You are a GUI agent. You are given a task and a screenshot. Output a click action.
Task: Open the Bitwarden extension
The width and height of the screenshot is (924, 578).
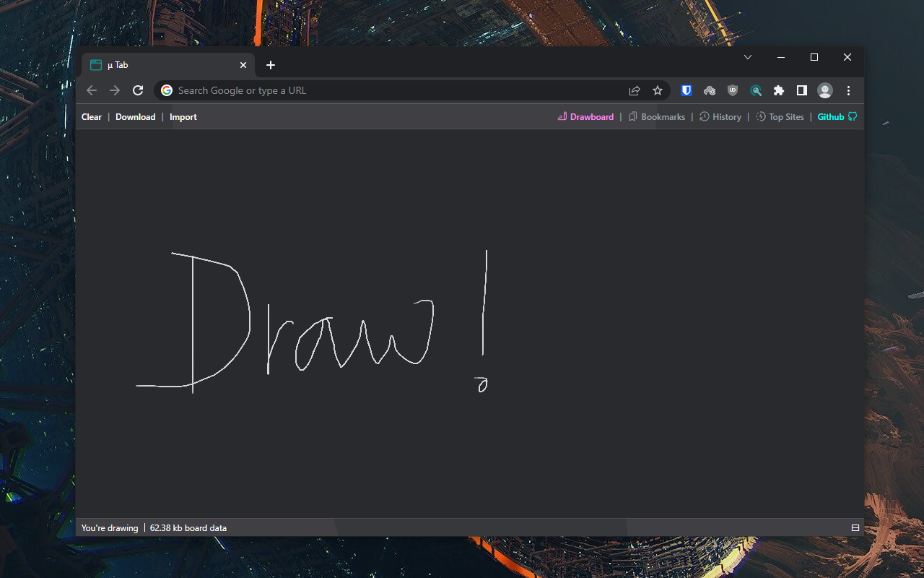(687, 90)
